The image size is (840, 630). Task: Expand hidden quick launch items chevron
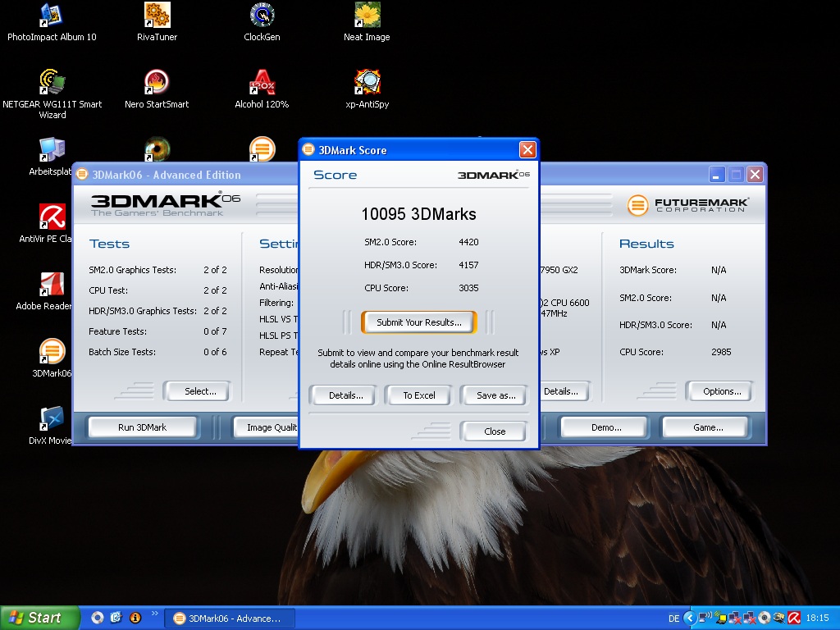coord(155,614)
